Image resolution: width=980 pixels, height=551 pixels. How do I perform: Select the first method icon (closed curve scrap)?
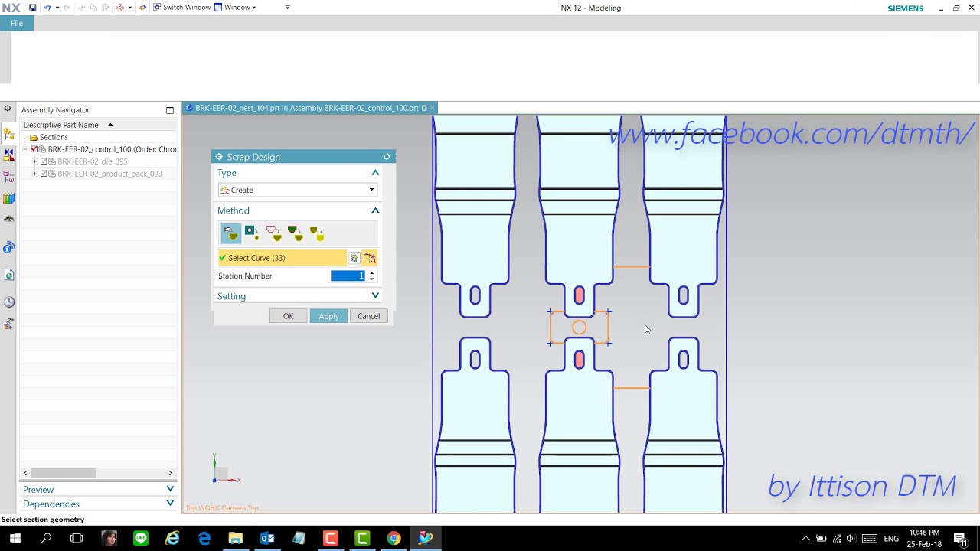230,233
